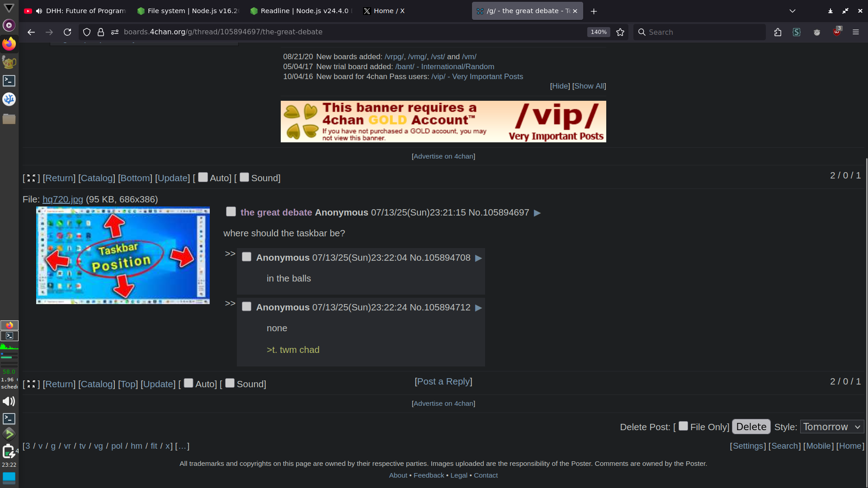This screenshot has width=868, height=488.
Task: Select original post checkbox the great debate
Action: (231, 211)
